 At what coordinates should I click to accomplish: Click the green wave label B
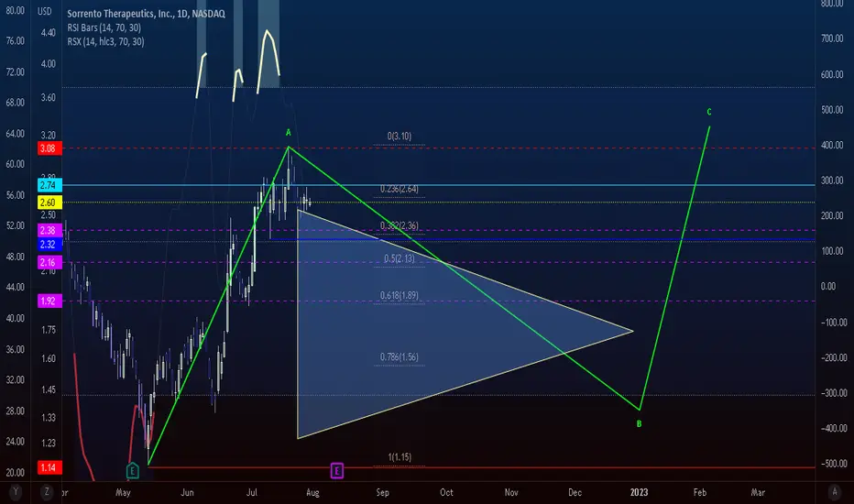tap(639, 424)
